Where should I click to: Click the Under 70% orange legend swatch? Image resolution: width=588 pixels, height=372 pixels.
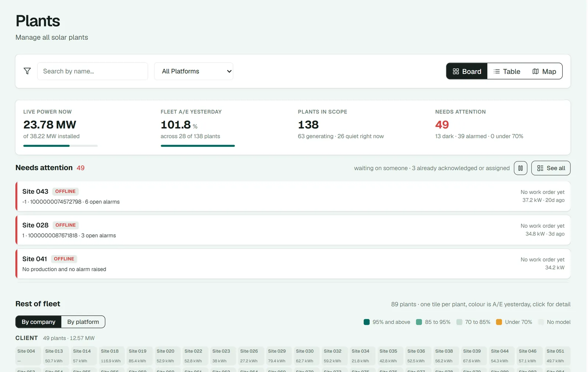[499, 322]
